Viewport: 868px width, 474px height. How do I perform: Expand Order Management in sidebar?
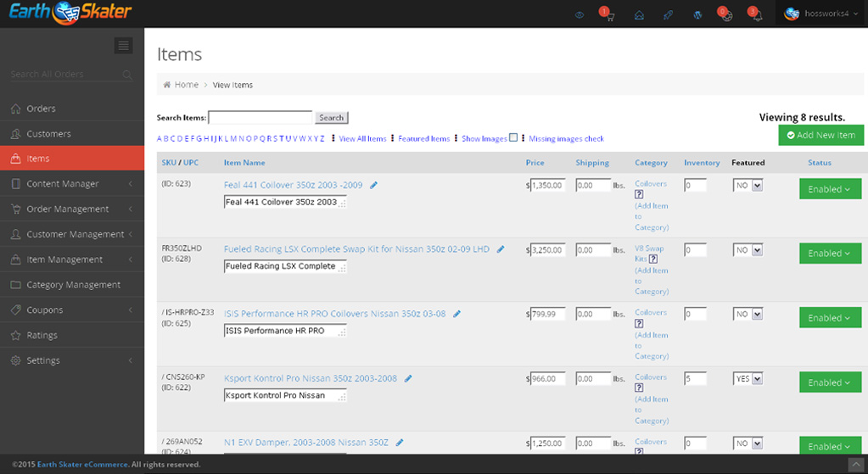click(x=72, y=209)
